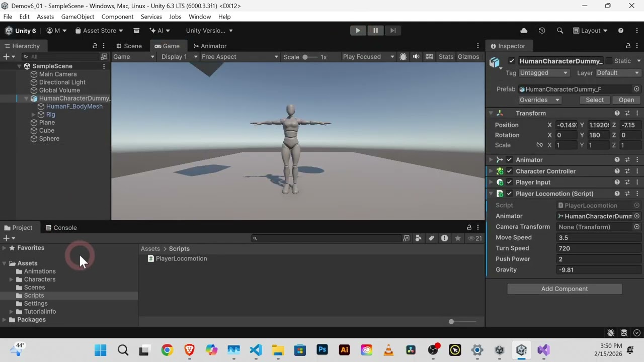The width and height of the screenshot is (644, 362).
Task: Disable the Player Locomotion script checkbox
Action: coord(509,194)
